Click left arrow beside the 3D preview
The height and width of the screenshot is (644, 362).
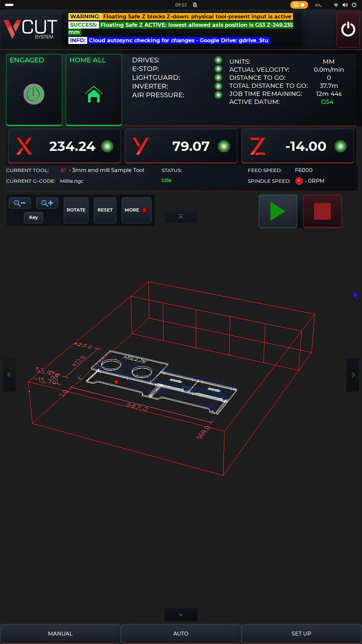[x=9, y=375]
